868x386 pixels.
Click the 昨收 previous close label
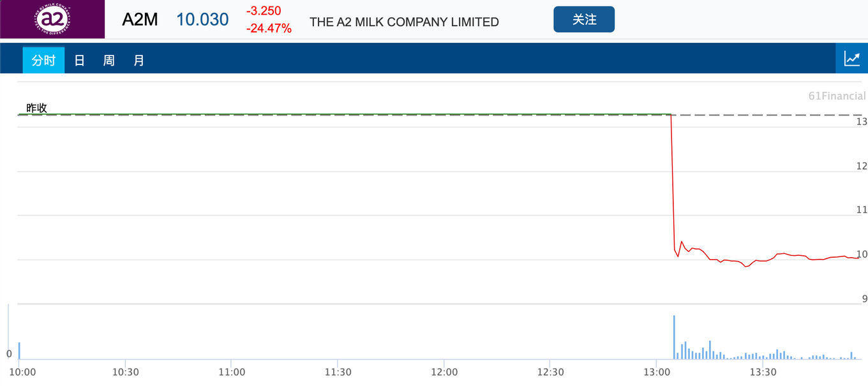(36, 108)
